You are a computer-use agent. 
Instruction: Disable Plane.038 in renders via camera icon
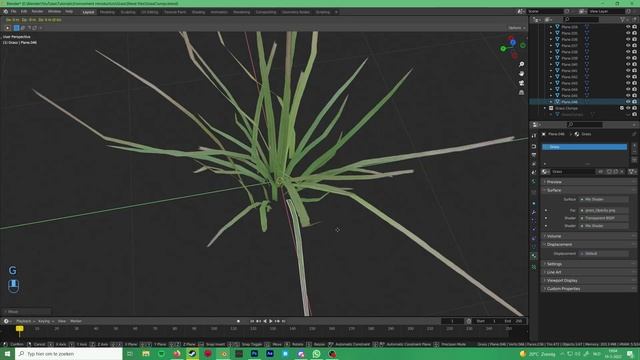click(x=634, y=52)
